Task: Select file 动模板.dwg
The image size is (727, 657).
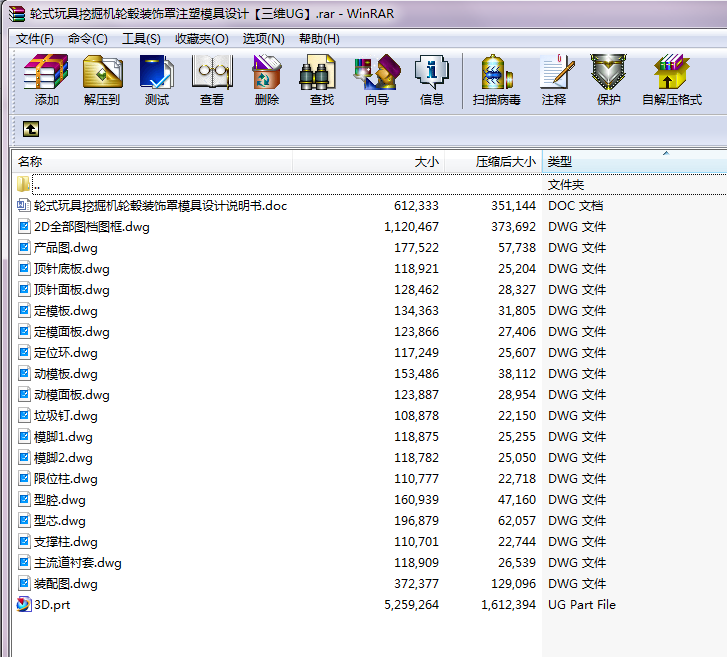Action: point(65,374)
